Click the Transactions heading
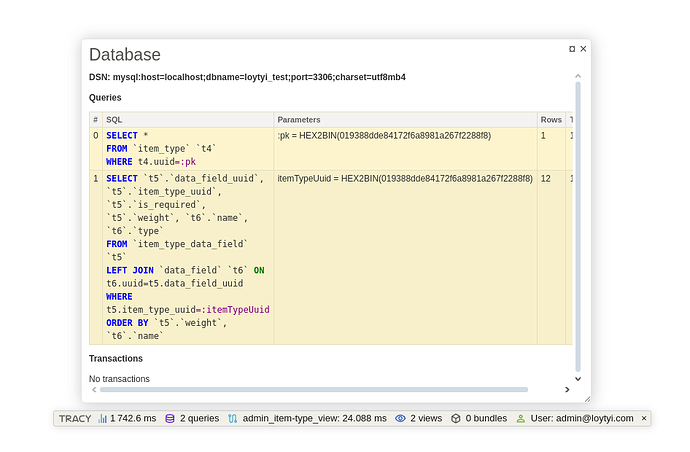Image resolution: width=690 pixels, height=452 pixels. click(x=116, y=359)
